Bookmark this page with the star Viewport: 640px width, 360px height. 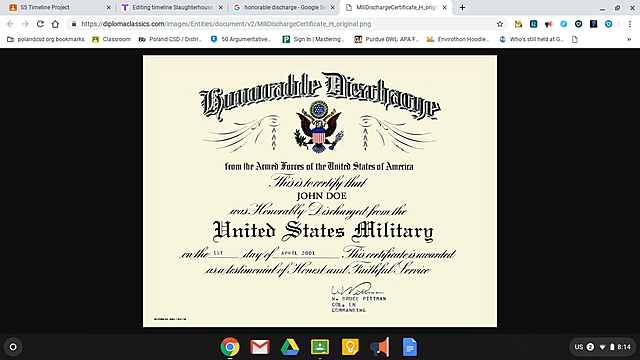[500, 24]
